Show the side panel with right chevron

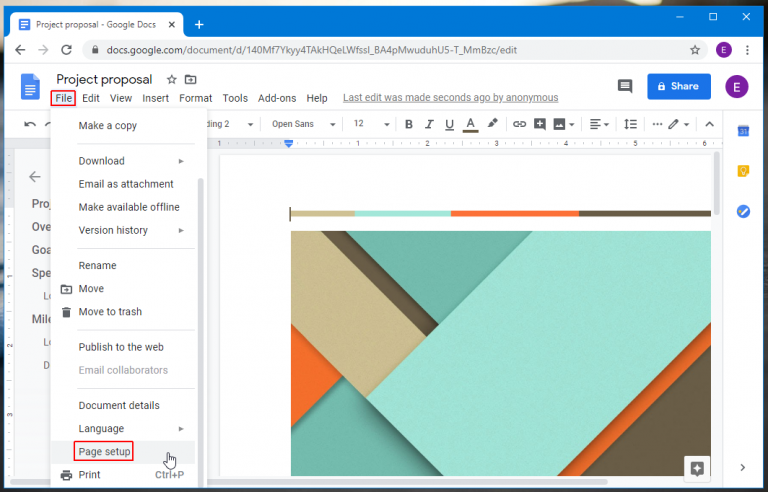pos(743,467)
